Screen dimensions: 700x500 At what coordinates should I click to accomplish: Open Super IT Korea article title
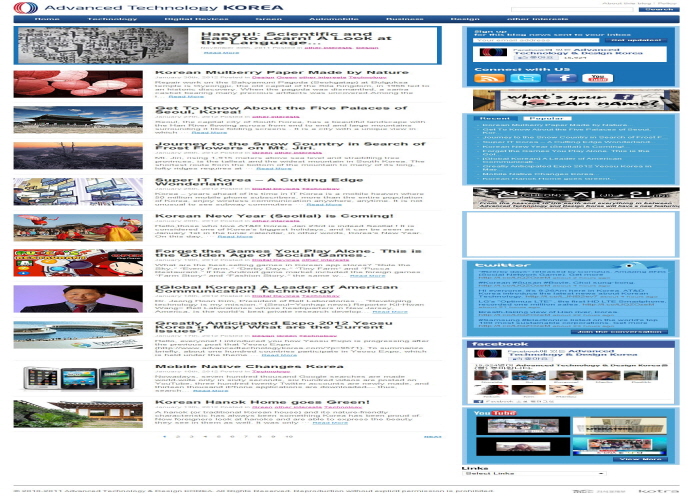(259, 182)
